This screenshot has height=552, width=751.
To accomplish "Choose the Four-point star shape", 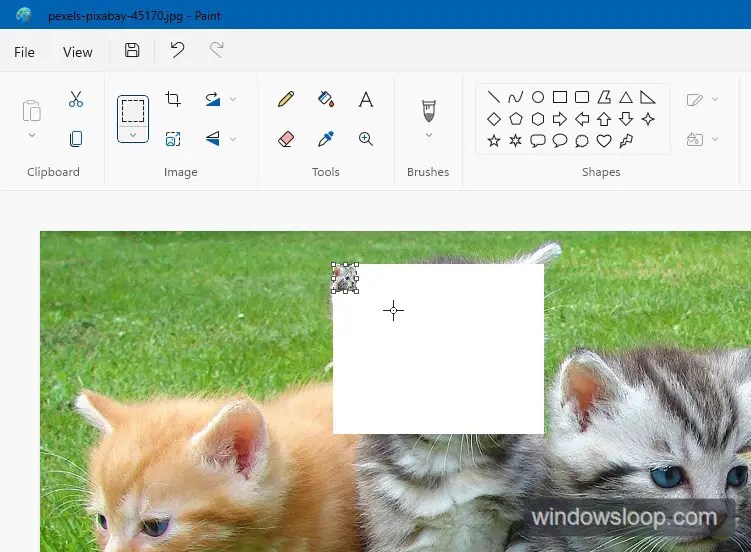I will 648,119.
